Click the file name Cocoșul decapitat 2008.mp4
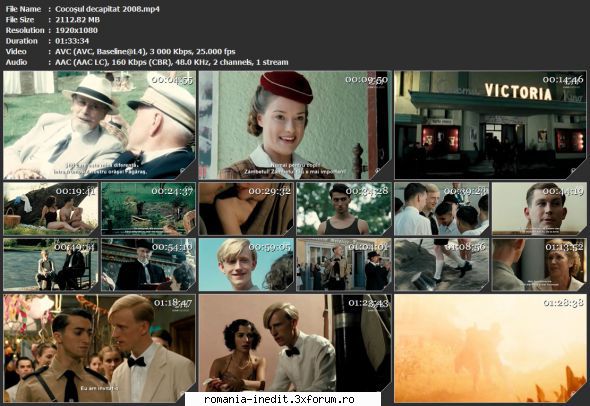This screenshot has width=590, height=406. (x=107, y=9)
